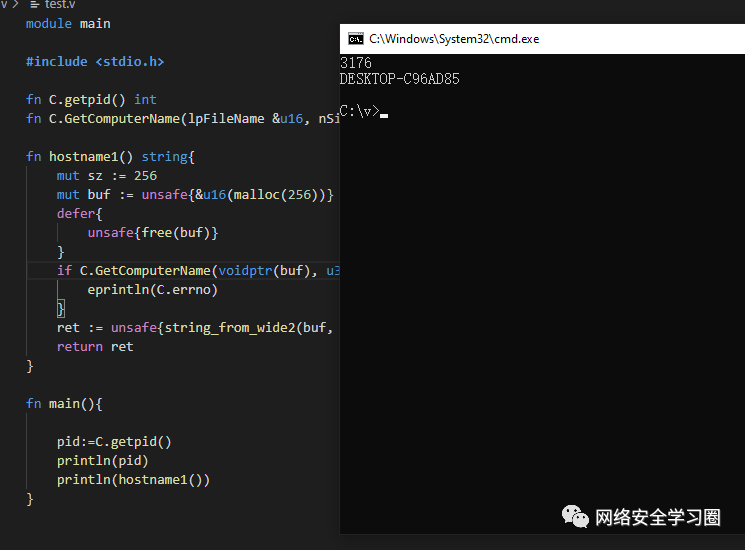Click the #include <stdio.h> line
745x550 pixels.
pos(94,61)
